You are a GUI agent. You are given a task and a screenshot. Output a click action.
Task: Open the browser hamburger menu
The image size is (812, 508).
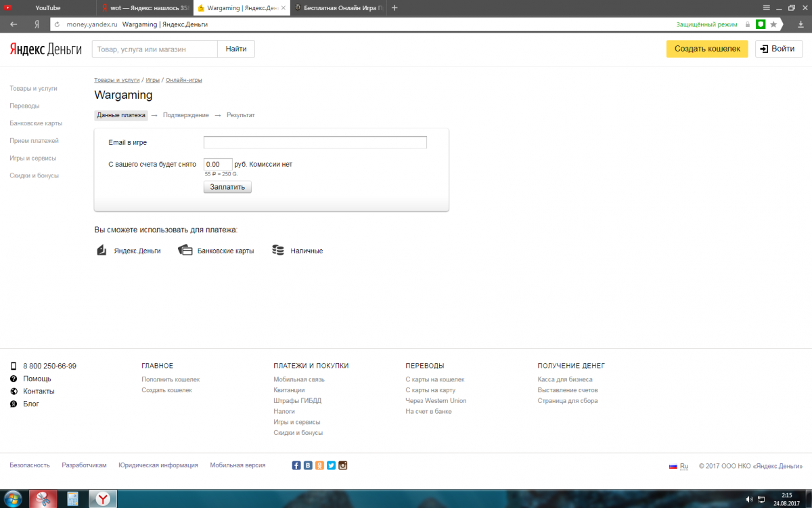click(766, 7)
